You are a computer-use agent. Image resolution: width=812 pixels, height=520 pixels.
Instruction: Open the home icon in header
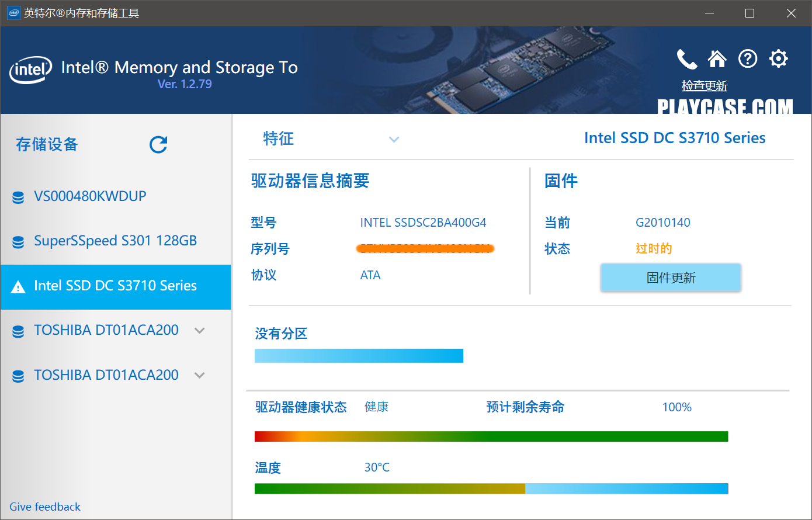coord(717,59)
